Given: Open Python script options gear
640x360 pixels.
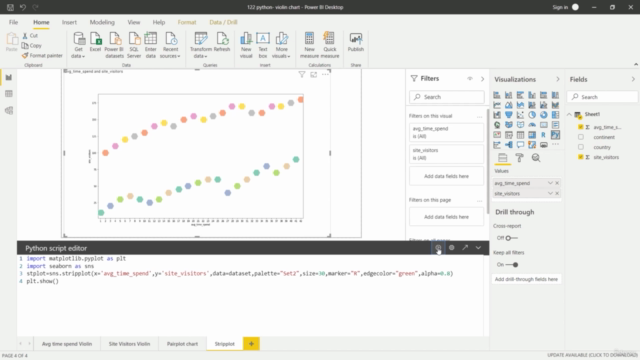Looking at the screenshot, I should click(451, 248).
